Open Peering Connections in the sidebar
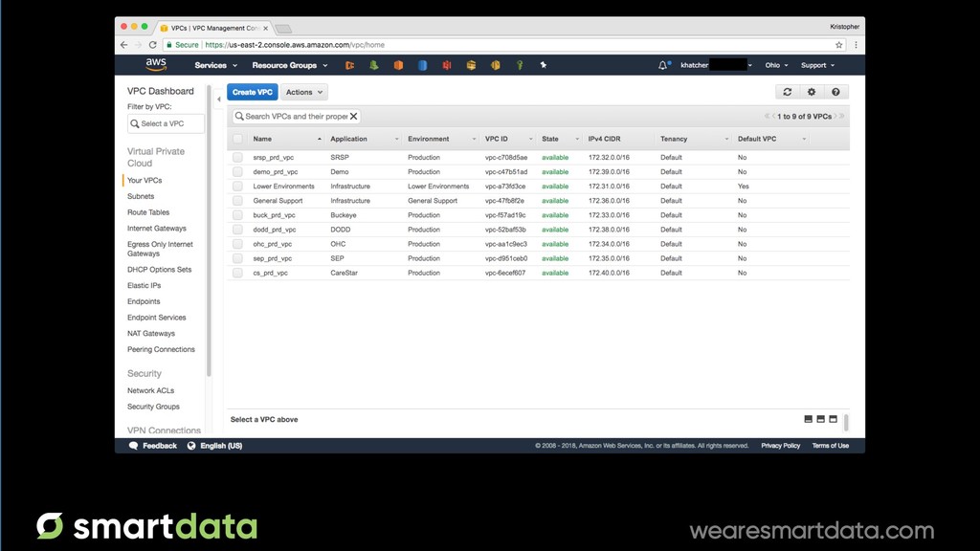 tap(161, 350)
